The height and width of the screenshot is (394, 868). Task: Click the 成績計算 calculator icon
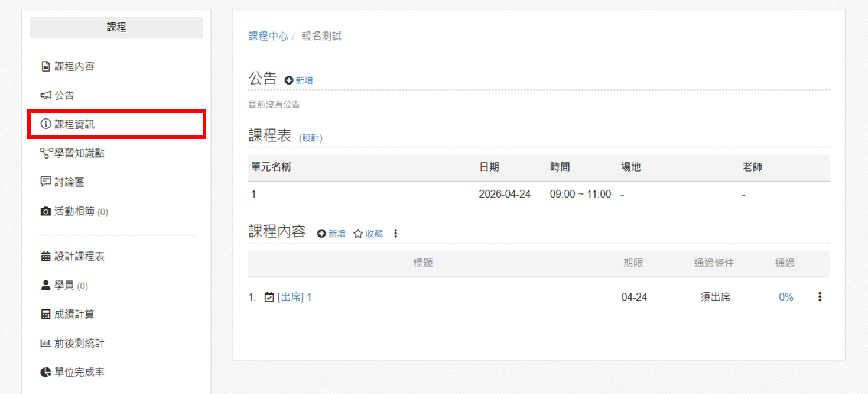[x=45, y=315]
